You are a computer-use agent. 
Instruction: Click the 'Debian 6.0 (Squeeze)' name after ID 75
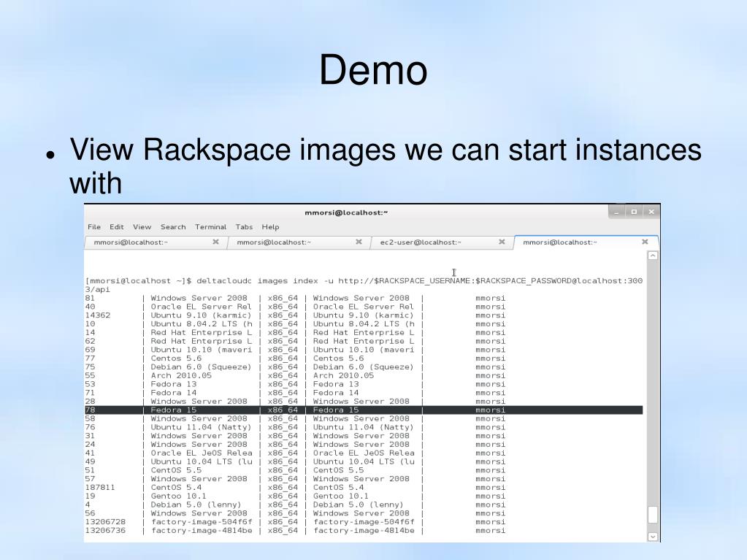201,367
